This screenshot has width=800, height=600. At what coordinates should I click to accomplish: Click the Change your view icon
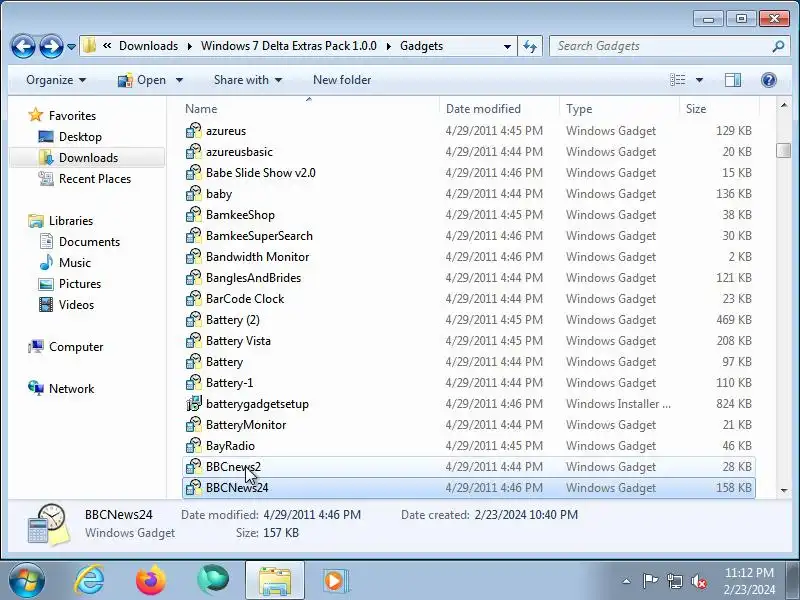[678, 80]
